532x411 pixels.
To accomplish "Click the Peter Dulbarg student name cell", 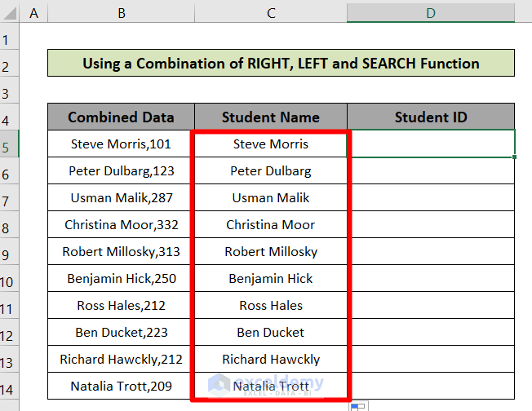I will 271,171.
